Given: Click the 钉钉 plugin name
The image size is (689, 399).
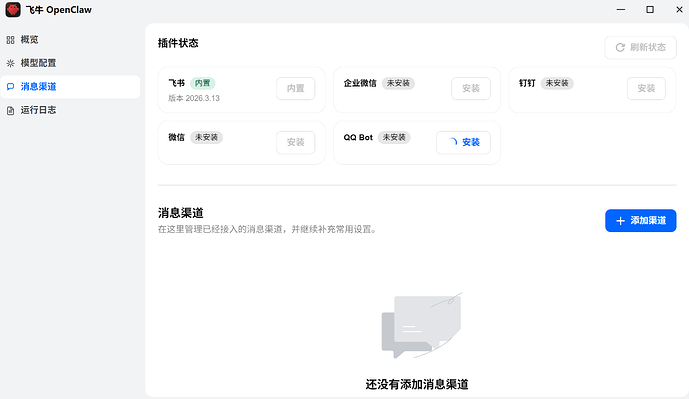Looking at the screenshot, I should pyautogui.click(x=527, y=83).
